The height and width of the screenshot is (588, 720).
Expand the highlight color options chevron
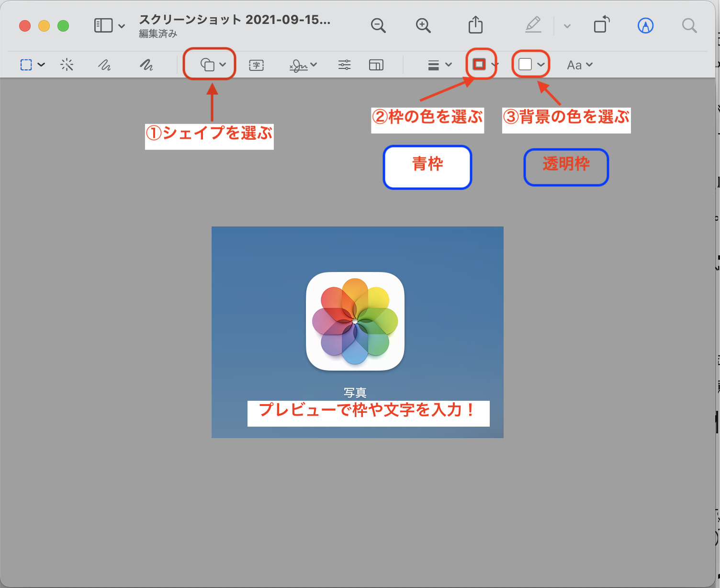567,26
